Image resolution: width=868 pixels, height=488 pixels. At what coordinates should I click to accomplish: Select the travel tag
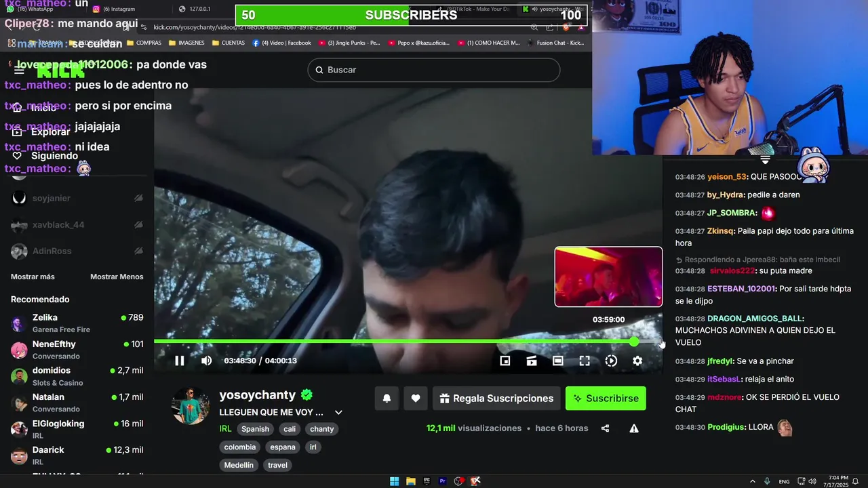pyautogui.click(x=277, y=466)
